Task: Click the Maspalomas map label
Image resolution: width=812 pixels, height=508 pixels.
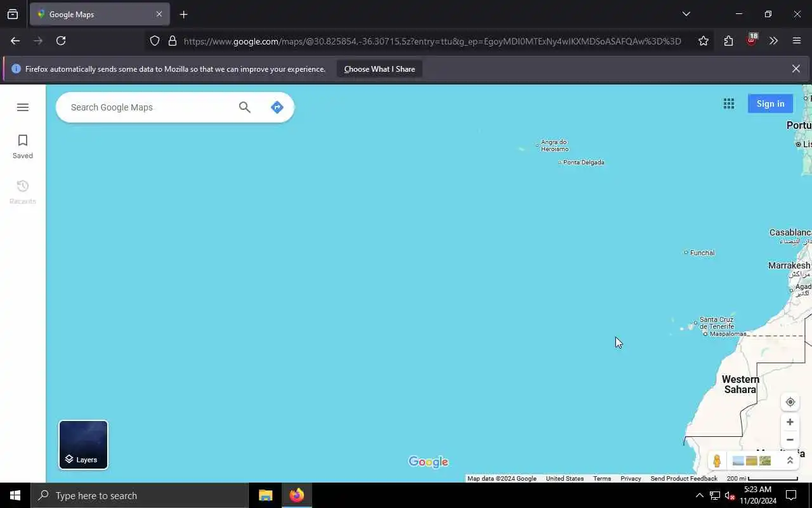Action: [x=728, y=334]
